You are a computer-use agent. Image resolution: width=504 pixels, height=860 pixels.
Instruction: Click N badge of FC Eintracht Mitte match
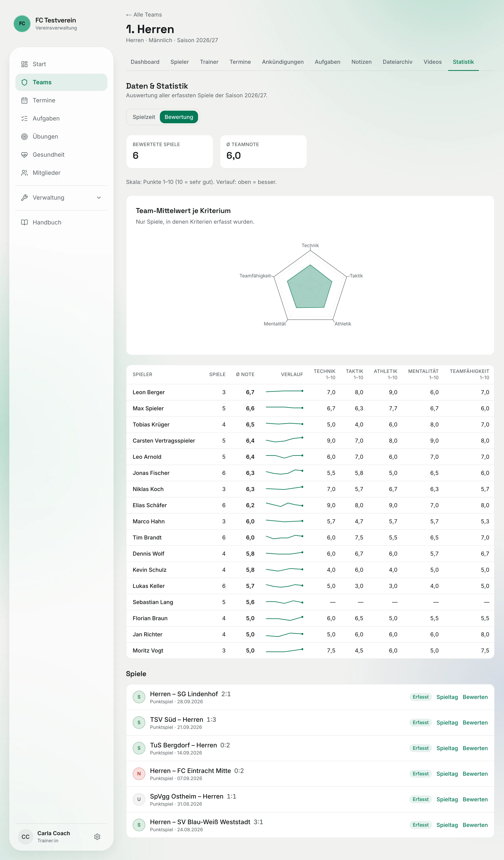coord(139,774)
